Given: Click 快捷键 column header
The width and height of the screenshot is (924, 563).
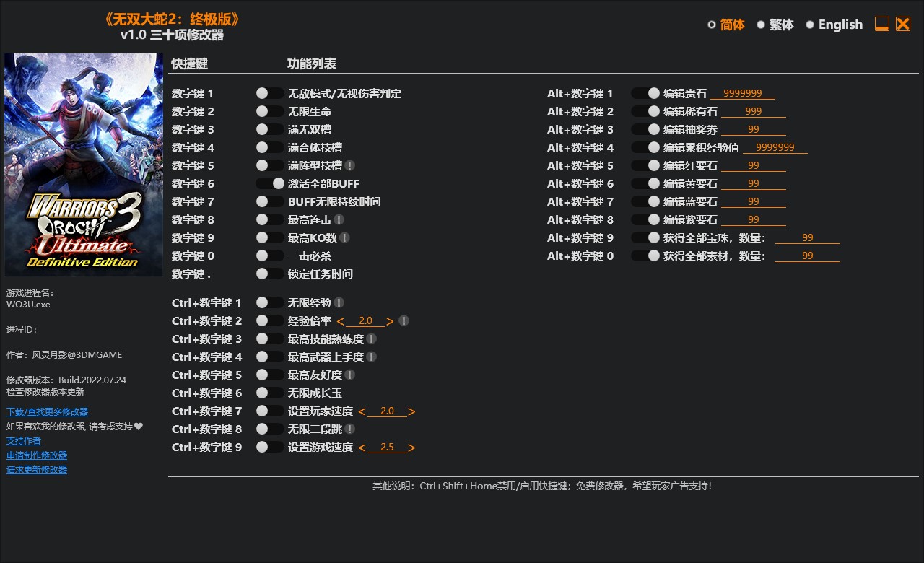Looking at the screenshot, I should click(190, 64).
